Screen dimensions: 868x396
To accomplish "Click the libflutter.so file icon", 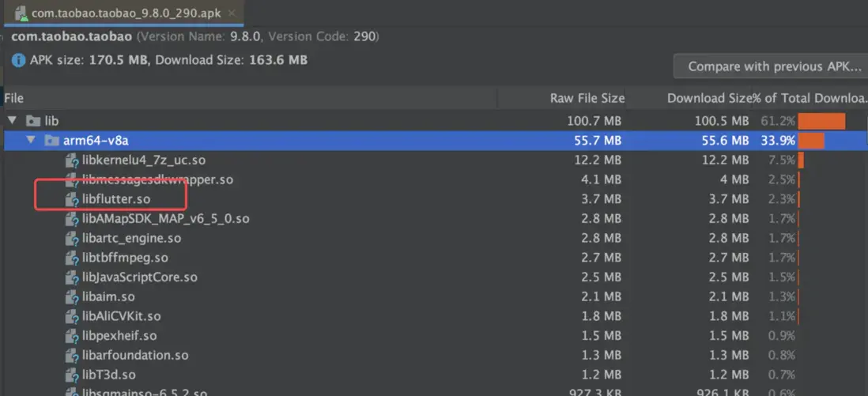I will point(73,199).
